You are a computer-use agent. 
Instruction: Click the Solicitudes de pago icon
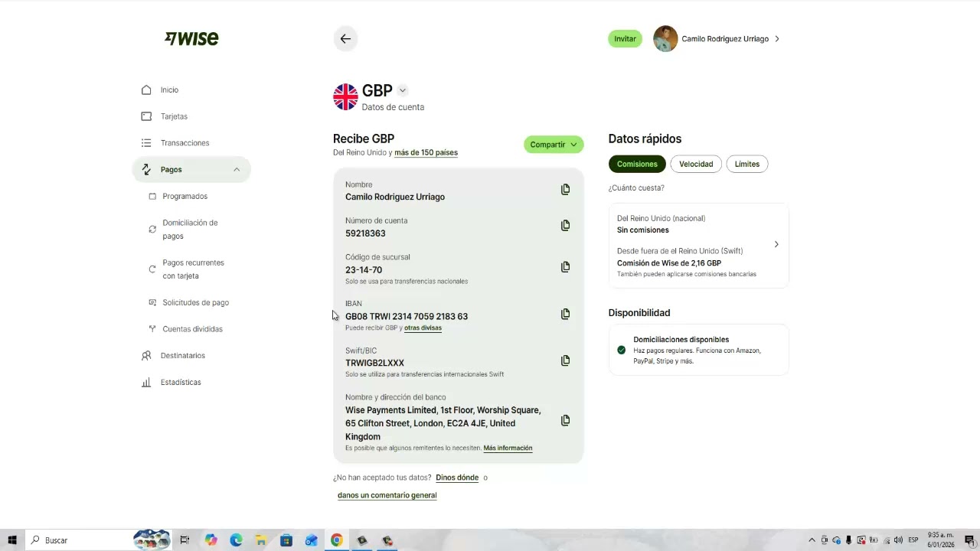[152, 303]
